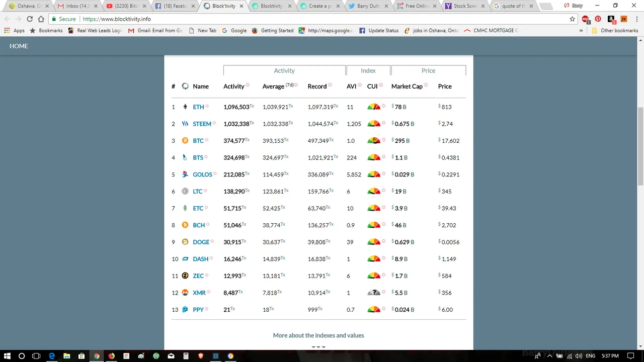Select the ETH activity value 1,096,503
The image size is (644, 362).
tap(236, 107)
